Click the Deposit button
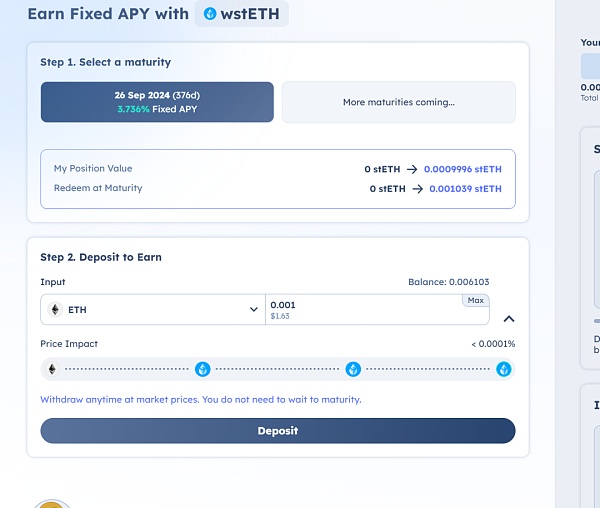Viewport: 600px width, 508px height. tap(277, 431)
